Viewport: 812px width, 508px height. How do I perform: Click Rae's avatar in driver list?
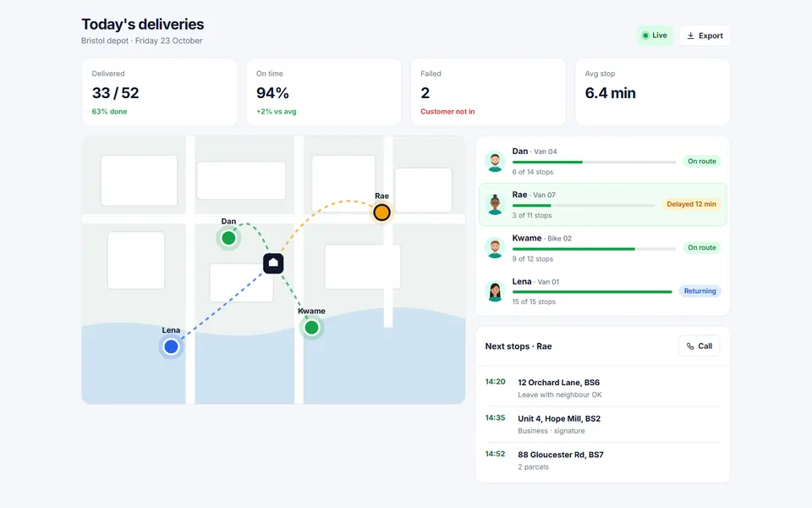[495, 204]
